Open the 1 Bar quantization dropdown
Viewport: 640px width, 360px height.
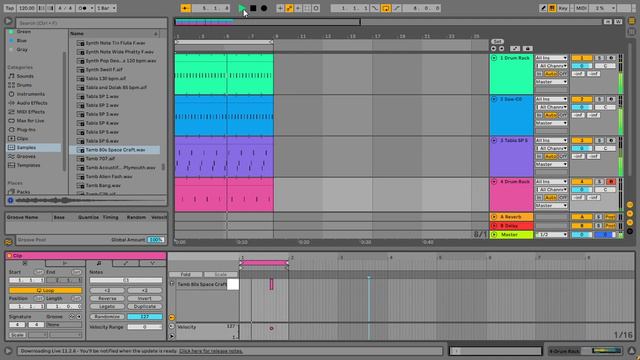(x=106, y=8)
